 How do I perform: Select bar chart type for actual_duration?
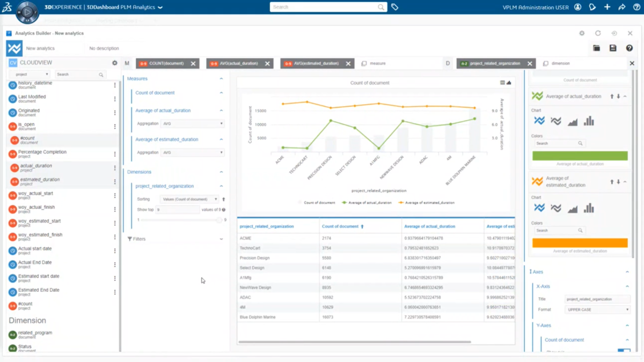click(x=589, y=121)
